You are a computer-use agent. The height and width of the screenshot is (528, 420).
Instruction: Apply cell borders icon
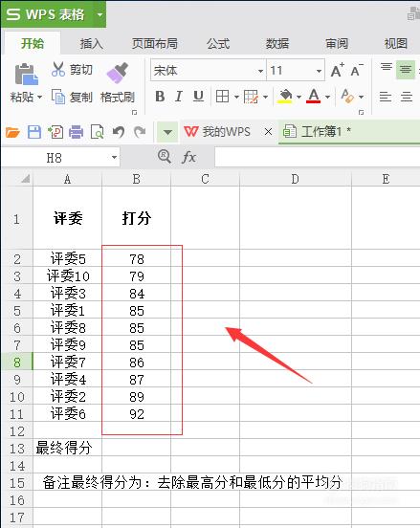[x=222, y=97]
